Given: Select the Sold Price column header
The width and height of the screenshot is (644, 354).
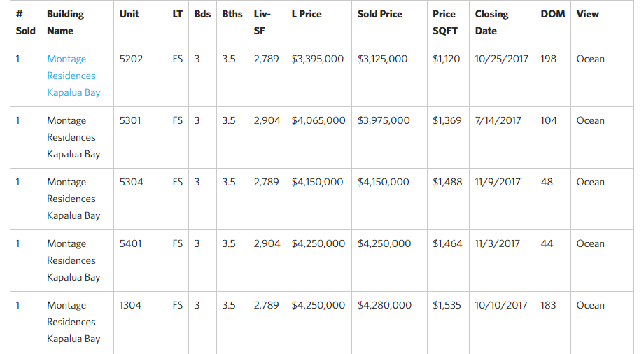Looking at the screenshot, I should (x=380, y=15).
